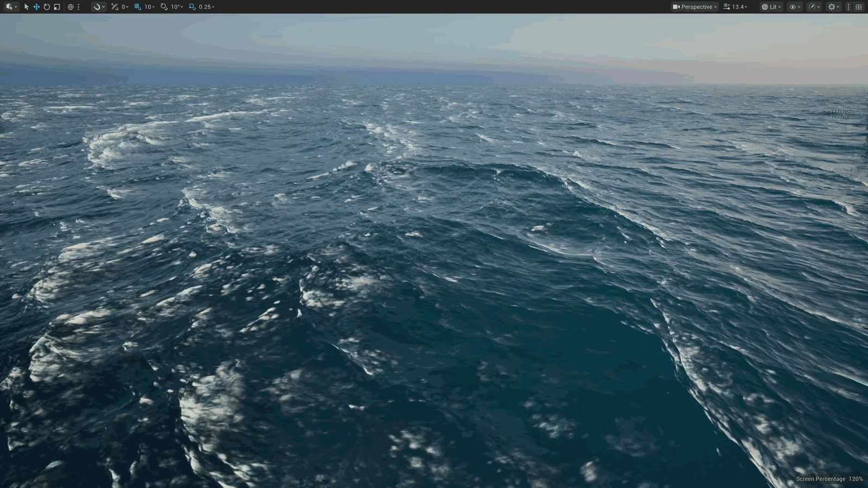Open the Perspective viewport type menu
The height and width of the screenshot is (488, 868).
click(695, 7)
